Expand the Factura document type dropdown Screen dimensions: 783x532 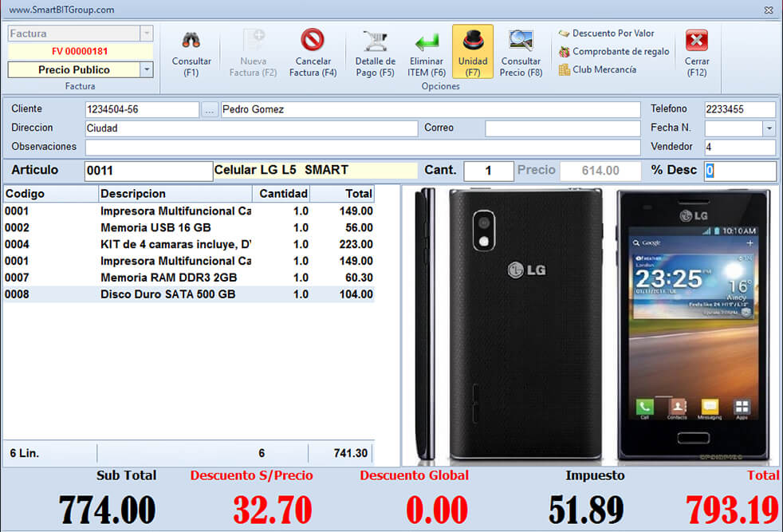pos(146,33)
